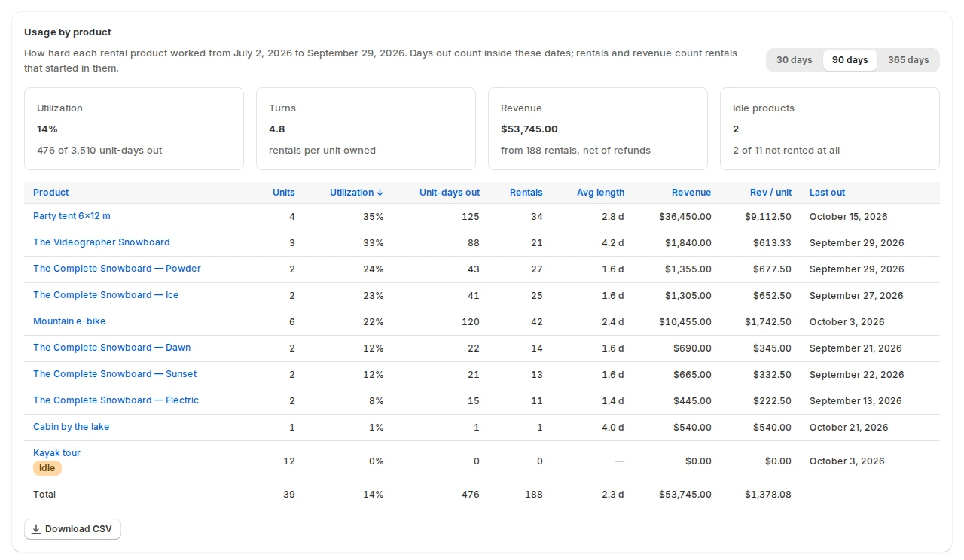
Task: Switch to the 365 days range
Action: pyautogui.click(x=908, y=60)
